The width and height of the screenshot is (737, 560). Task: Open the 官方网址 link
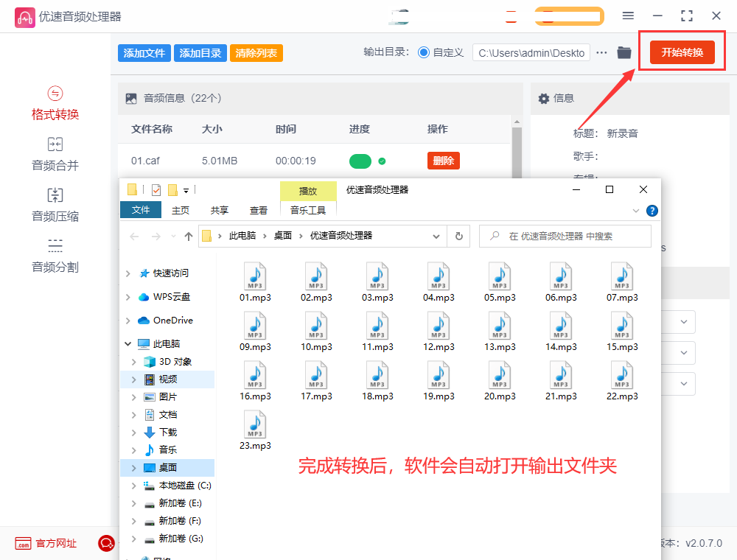(x=56, y=544)
